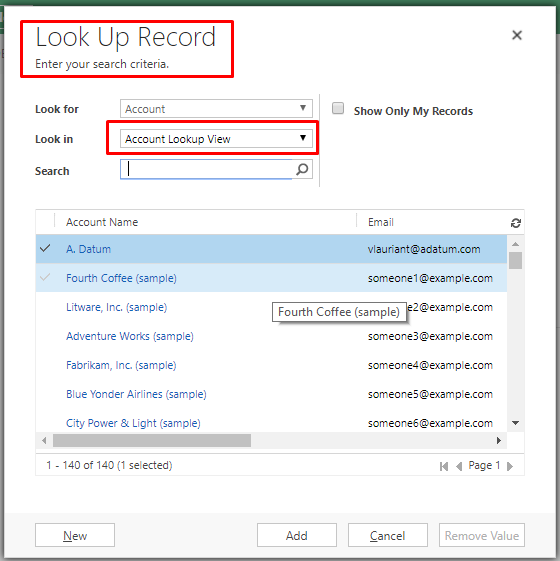Go to next page arrow
The height and width of the screenshot is (561, 560).
click(x=510, y=466)
